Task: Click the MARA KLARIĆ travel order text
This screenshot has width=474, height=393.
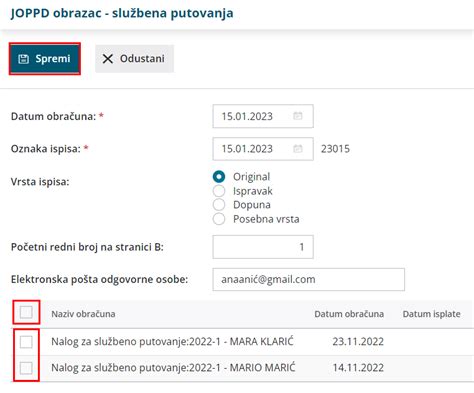Action: tap(172, 342)
